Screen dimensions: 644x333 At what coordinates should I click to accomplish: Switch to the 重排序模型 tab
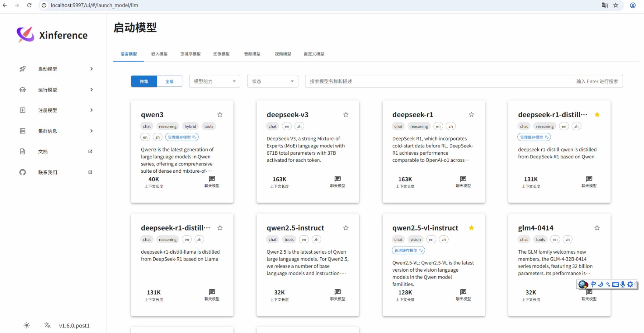[190, 54]
